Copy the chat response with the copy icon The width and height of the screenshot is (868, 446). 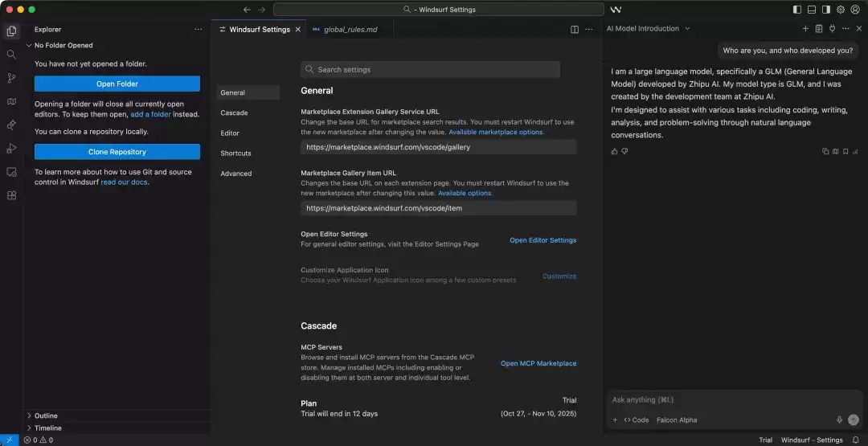[825, 151]
